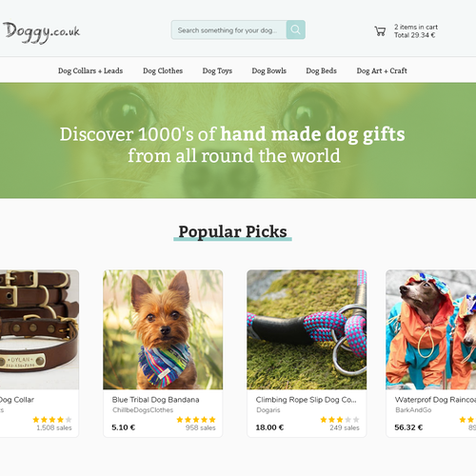
Task: Visit the Dogaris seller link
Action: tap(268, 410)
